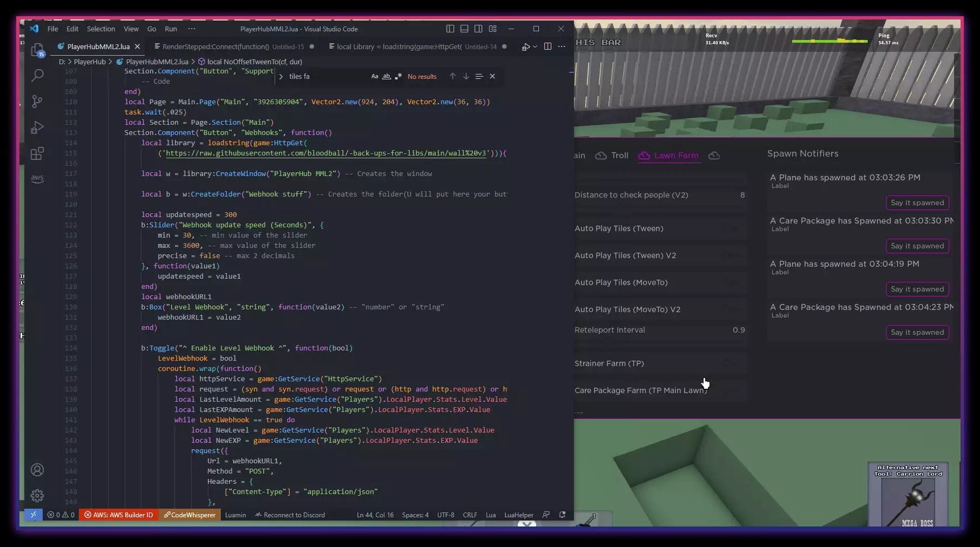
Task: Toggle Auto Play Tiles (Tween) V2
Action: pyautogui.click(x=731, y=255)
